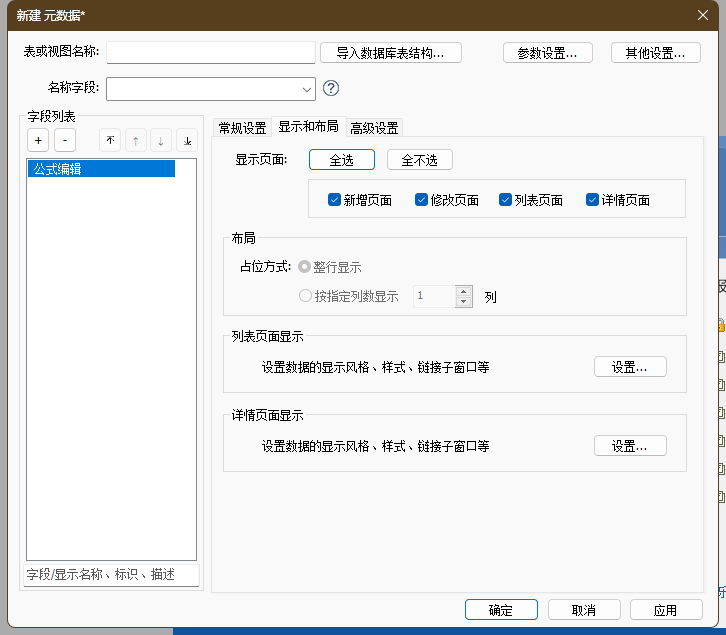Open the 名称字段 dropdown list

(305, 89)
